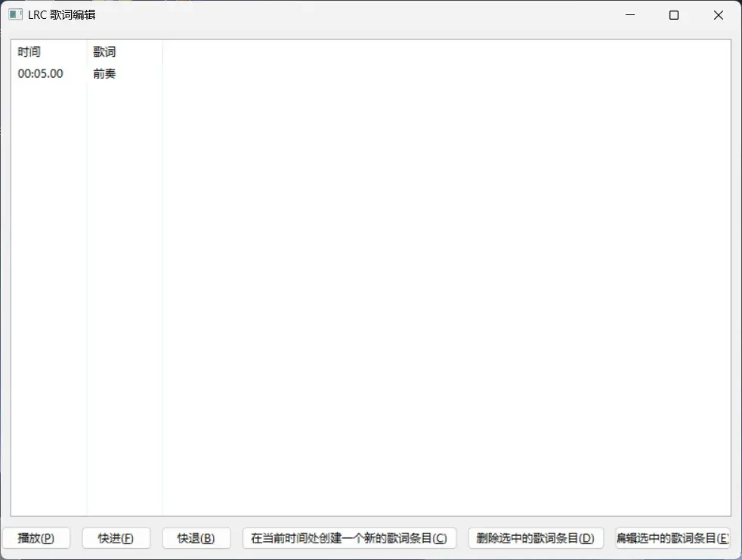Rewind playback with the 快退(B) button
This screenshot has width=742, height=560.
[196, 538]
